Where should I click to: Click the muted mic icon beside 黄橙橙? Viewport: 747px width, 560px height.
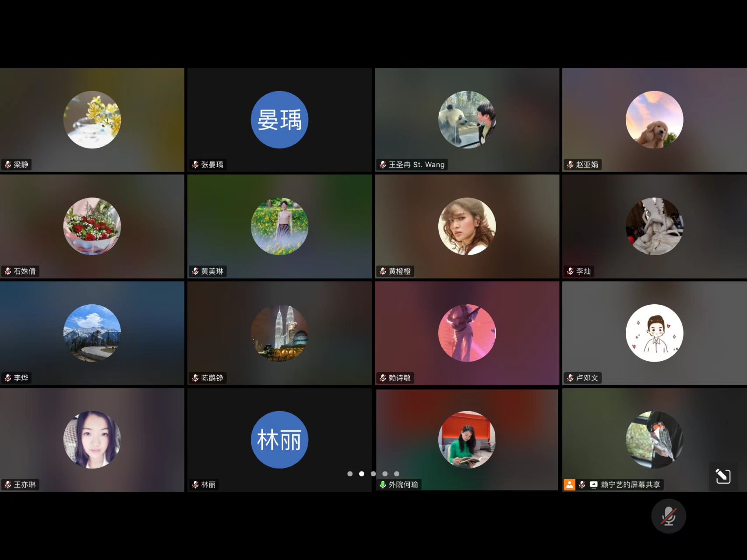(383, 271)
